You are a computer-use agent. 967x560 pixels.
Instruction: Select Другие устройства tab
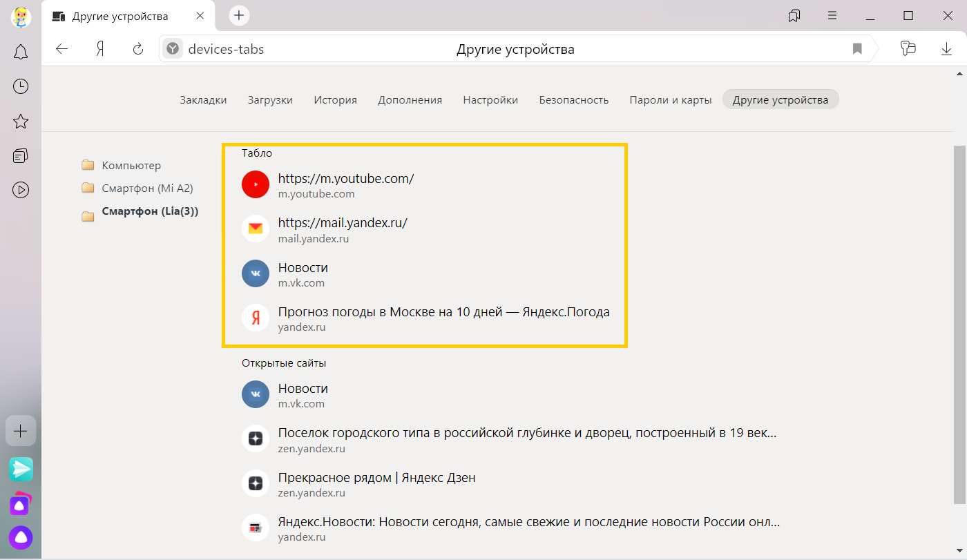coord(781,100)
